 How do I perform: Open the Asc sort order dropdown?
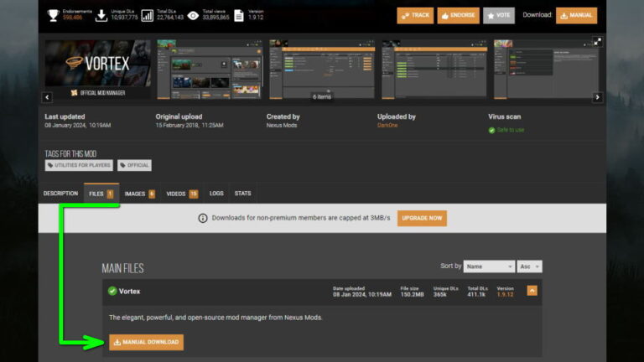[x=530, y=266]
